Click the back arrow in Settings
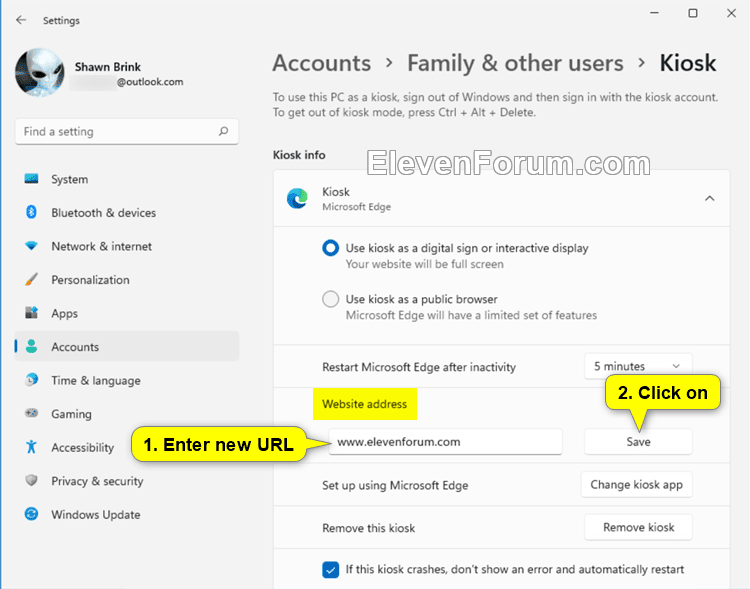 [21, 20]
